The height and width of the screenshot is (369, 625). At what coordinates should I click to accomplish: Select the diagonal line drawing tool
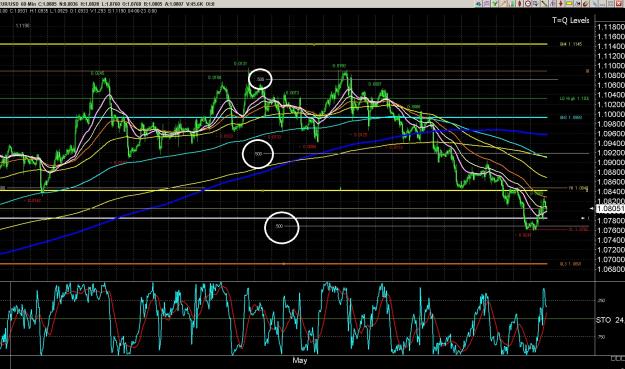click(544, 4)
